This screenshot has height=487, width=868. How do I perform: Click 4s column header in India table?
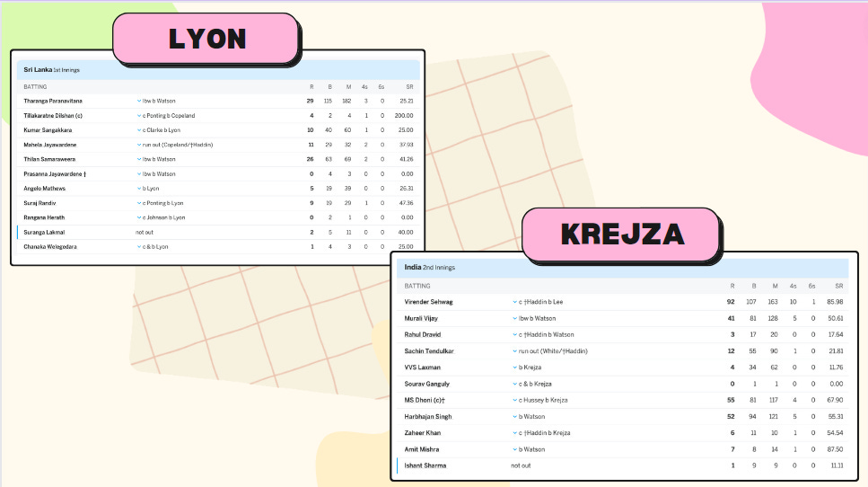tap(793, 286)
